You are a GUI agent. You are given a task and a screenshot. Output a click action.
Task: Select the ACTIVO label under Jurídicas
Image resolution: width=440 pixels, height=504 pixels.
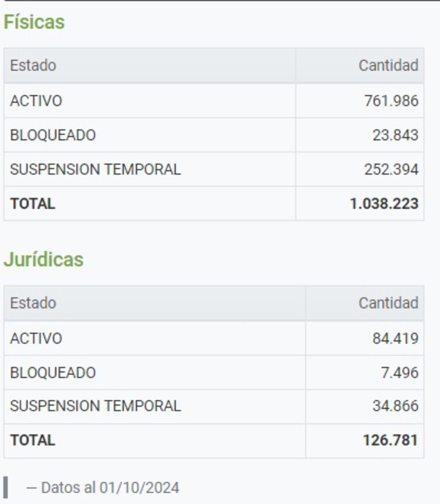coord(36,338)
